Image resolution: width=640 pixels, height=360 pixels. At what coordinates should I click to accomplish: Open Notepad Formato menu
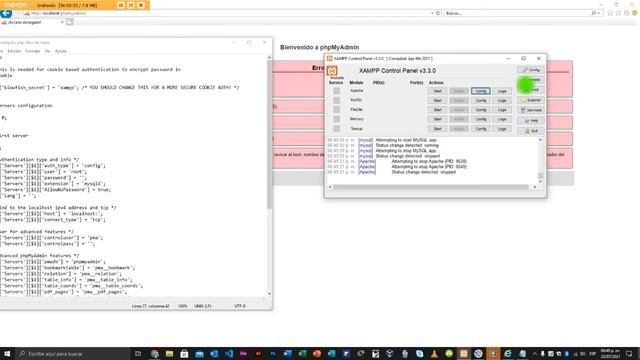(32, 51)
